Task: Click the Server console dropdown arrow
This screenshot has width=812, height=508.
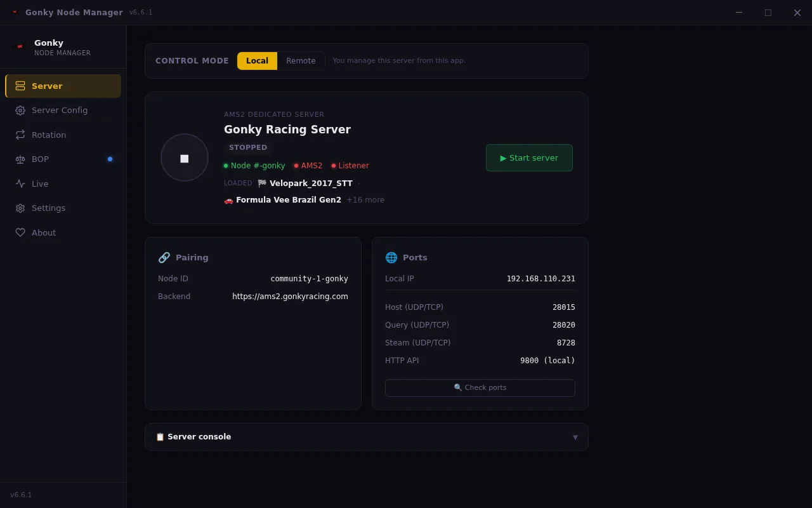Action: pos(575,438)
